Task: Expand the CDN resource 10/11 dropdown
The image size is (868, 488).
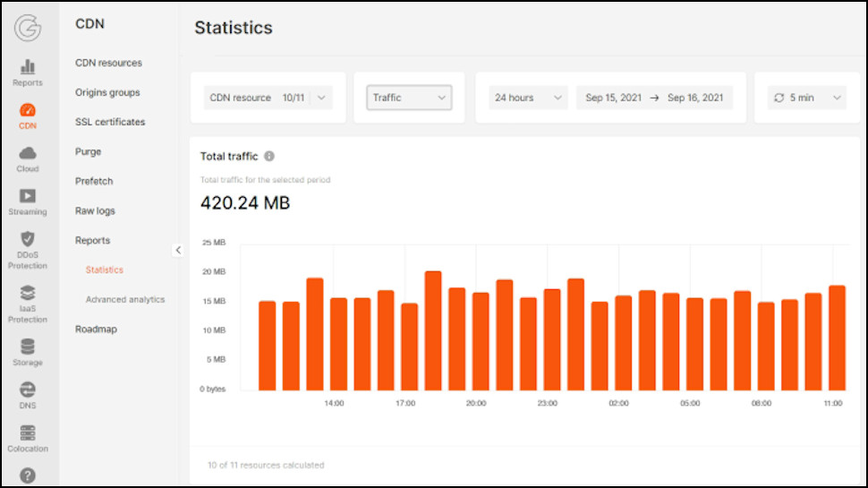Action: point(268,98)
